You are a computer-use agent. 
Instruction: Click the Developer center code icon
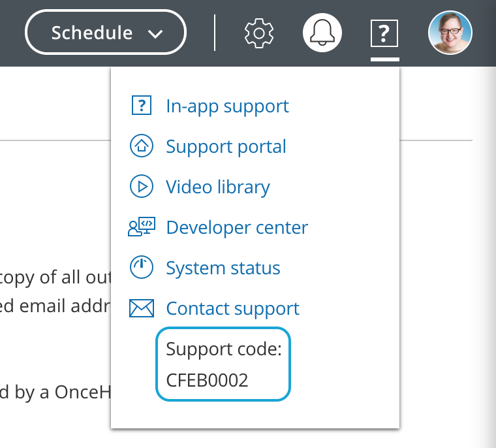(142, 227)
